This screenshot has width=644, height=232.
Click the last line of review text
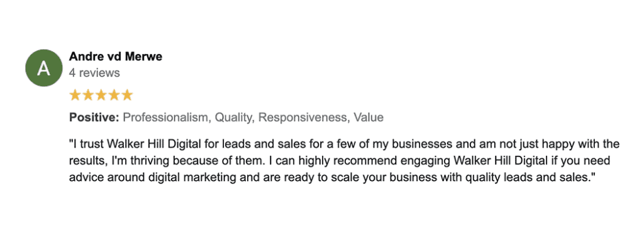pos(332,177)
